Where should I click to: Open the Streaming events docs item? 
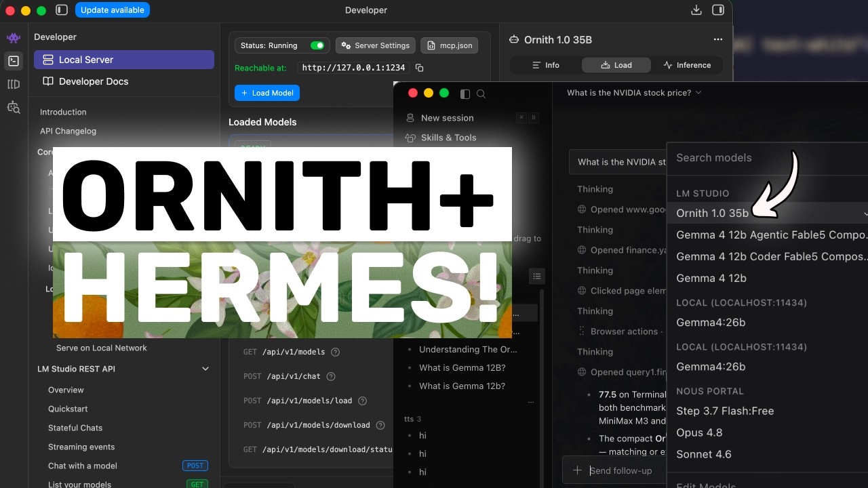pos(81,447)
